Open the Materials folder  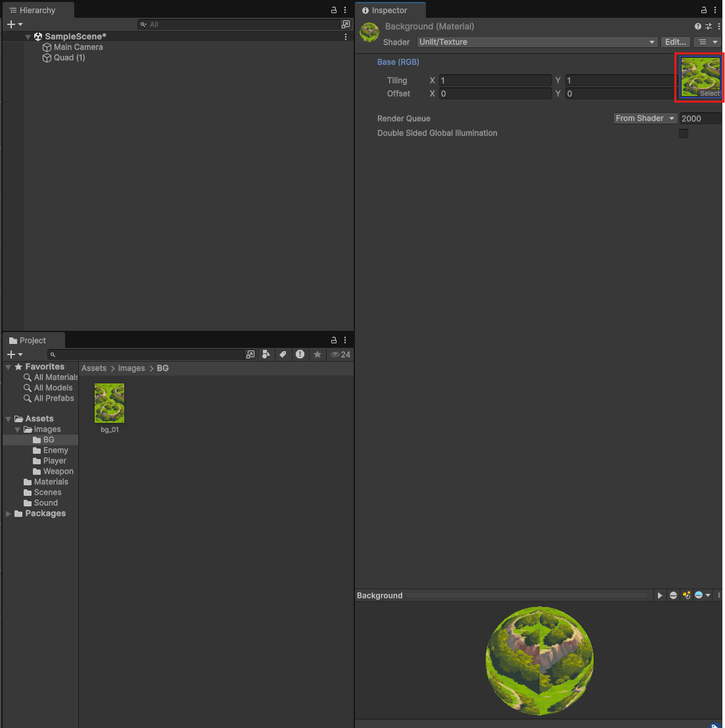coord(46,482)
